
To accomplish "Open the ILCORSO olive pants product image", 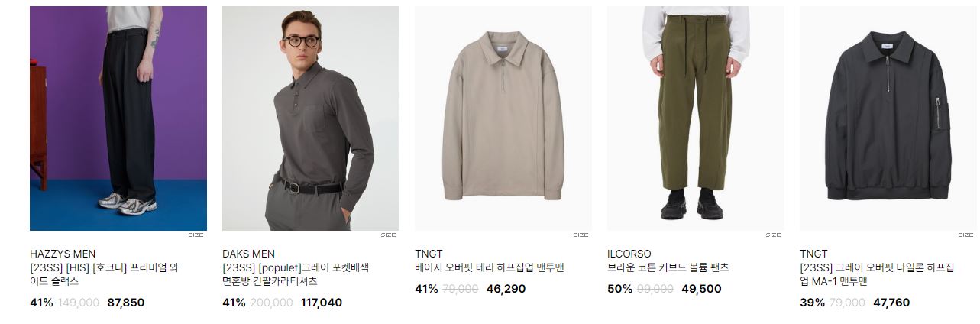I will [x=696, y=118].
